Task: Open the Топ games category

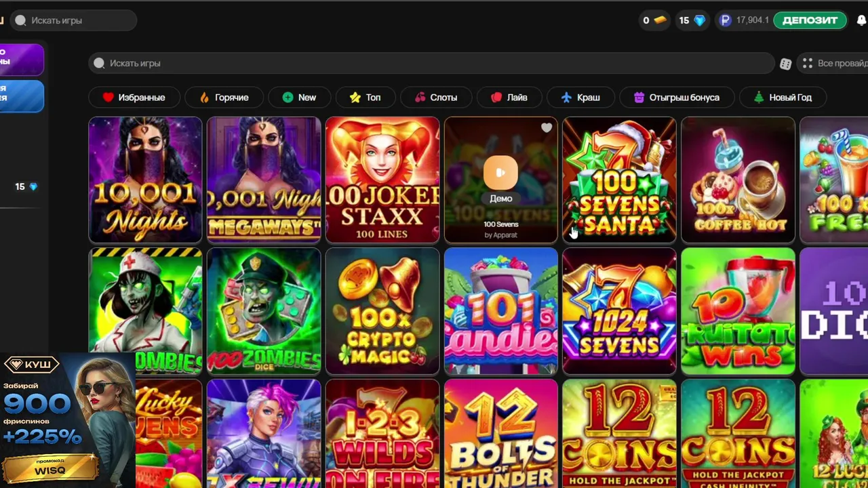Action: pos(365,98)
